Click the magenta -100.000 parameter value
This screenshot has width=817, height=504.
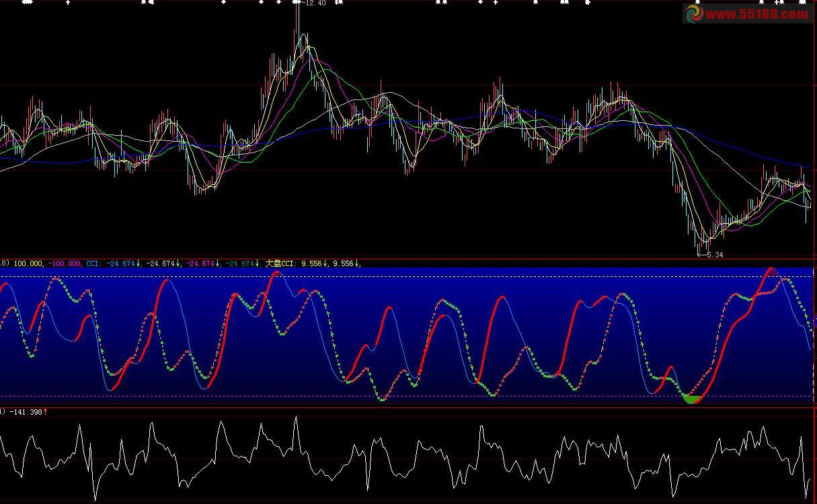[65, 264]
